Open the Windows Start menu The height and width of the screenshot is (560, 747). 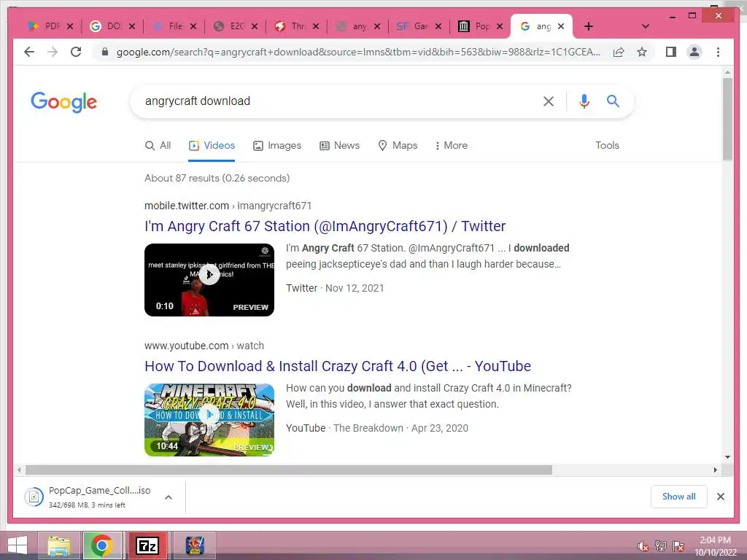(x=18, y=545)
